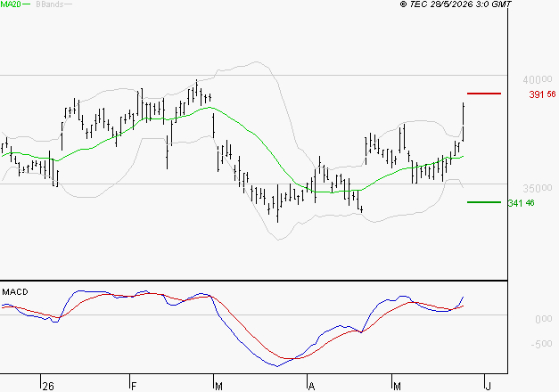Click the MACD 000 axis label

click(x=544, y=319)
